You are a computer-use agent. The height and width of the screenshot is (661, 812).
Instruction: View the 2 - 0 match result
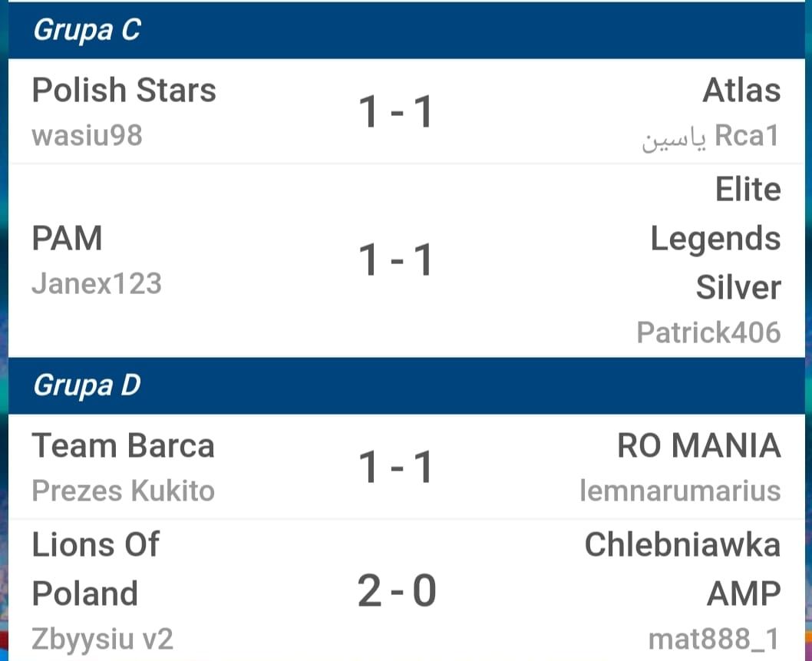(397, 591)
